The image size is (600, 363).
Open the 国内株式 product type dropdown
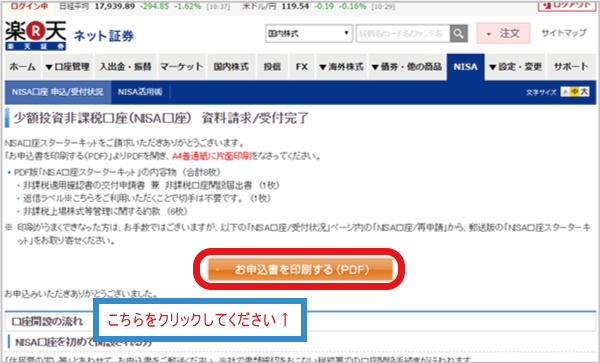pos(309,34)
